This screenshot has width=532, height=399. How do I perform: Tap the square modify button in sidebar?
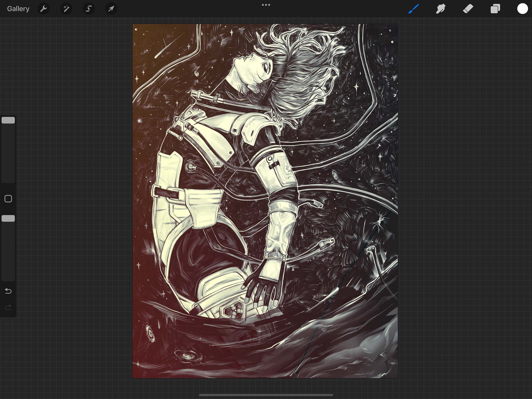[8, 199]
